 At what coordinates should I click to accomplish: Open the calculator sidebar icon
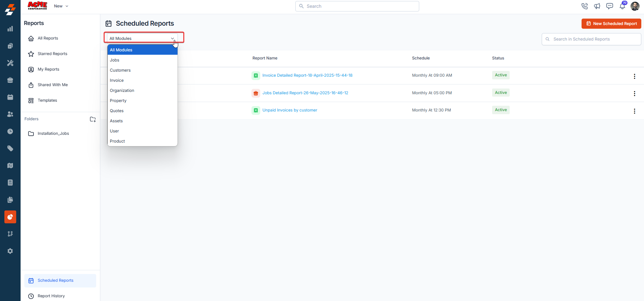click(10, 182)
